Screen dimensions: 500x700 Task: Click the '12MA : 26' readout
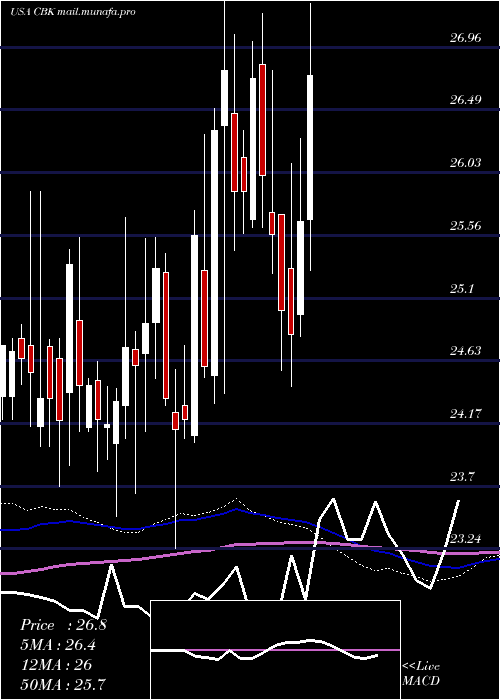56,665
